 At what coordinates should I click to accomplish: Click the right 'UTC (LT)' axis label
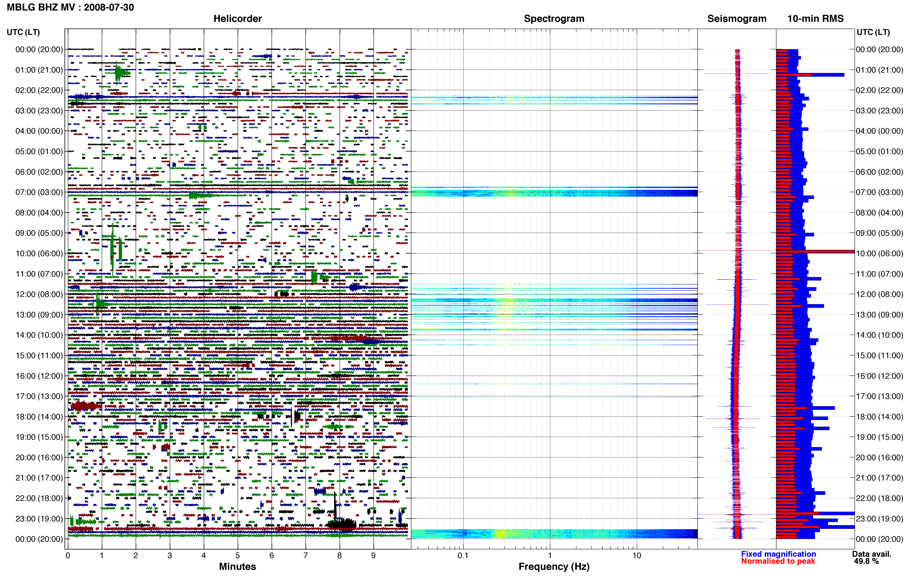(x=873, y=32)
